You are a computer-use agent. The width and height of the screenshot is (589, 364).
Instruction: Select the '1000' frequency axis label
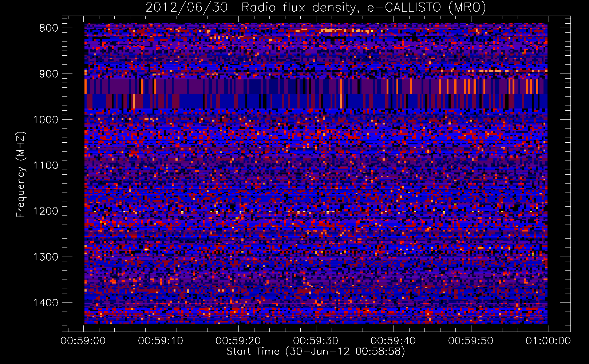point(46,120)
